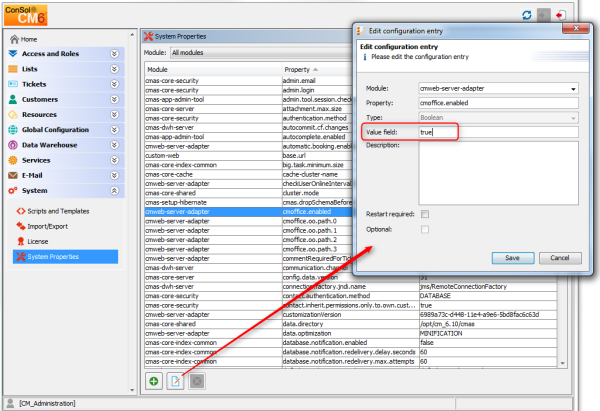Click the Tickets section icon

(x=13, y=84)
